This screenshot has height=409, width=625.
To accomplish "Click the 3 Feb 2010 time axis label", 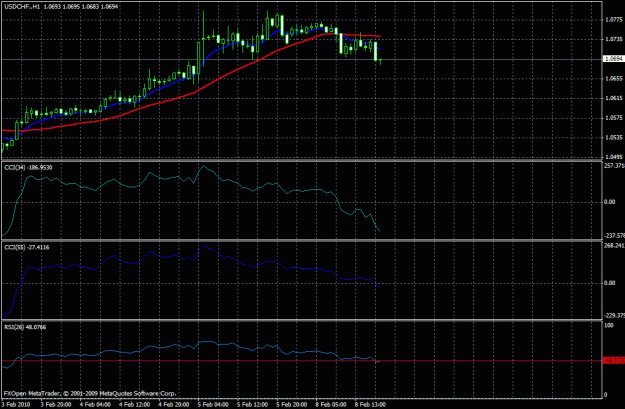I will tap(16, 405).
